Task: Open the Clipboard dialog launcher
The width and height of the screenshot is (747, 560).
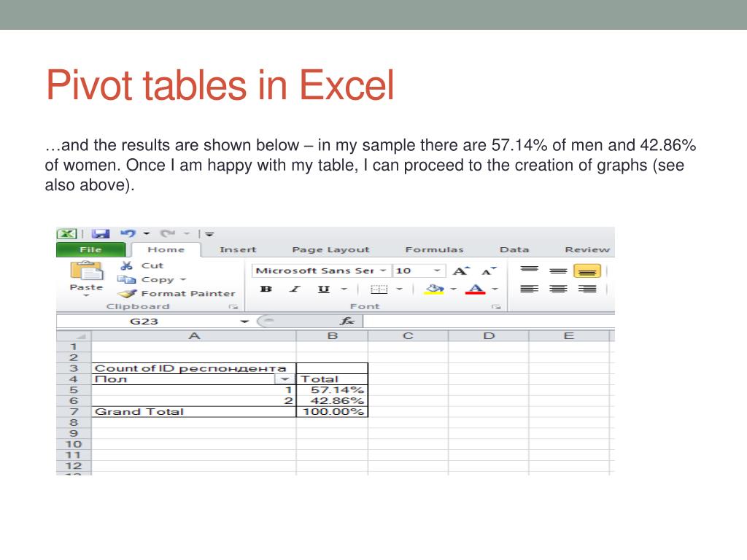Action: click(x=233, y=307)
